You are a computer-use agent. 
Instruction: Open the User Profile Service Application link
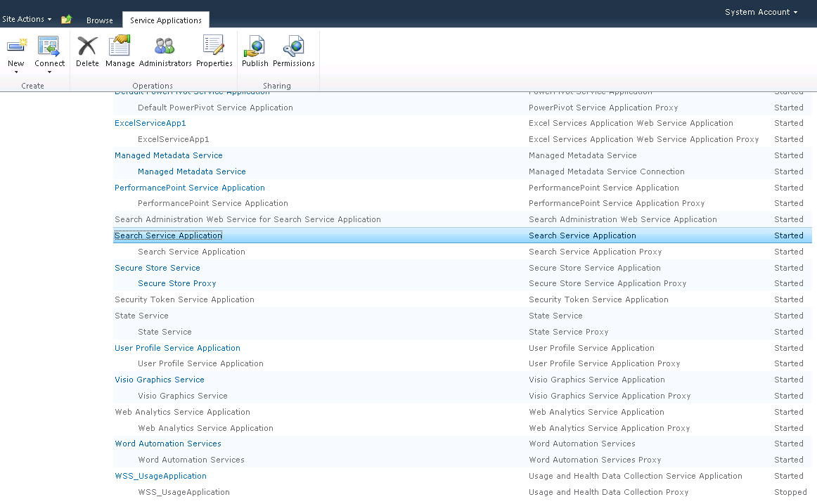[x=177, y=349]
